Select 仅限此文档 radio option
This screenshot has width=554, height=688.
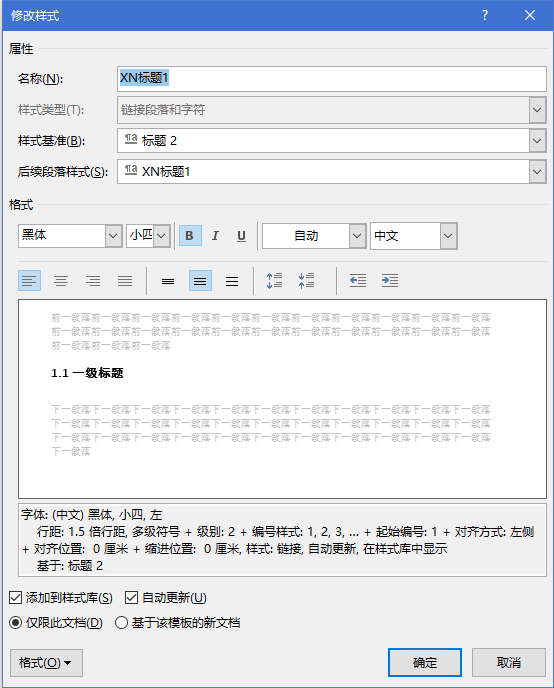tap(15, 623)
